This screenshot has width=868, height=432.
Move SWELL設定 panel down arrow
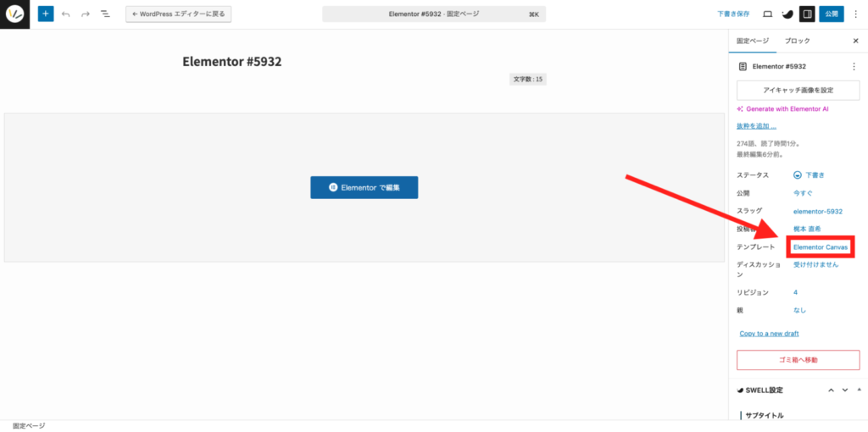point(845,390)
